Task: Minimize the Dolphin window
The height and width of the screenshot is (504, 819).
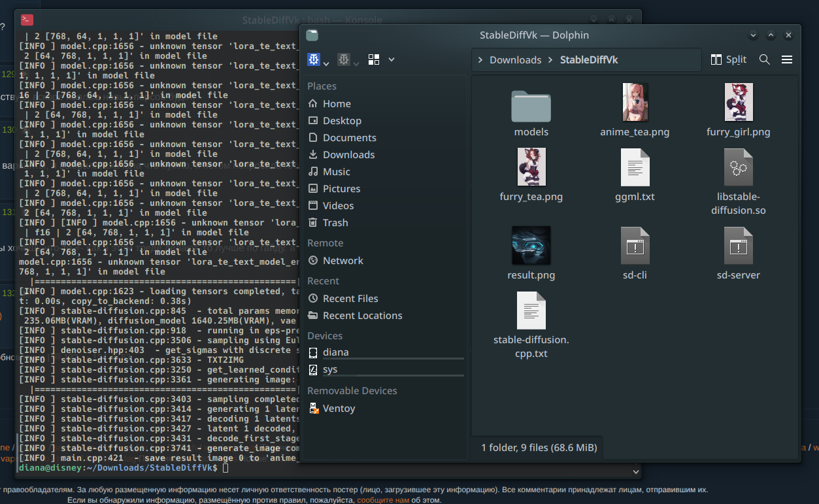Action: (754, 35)
